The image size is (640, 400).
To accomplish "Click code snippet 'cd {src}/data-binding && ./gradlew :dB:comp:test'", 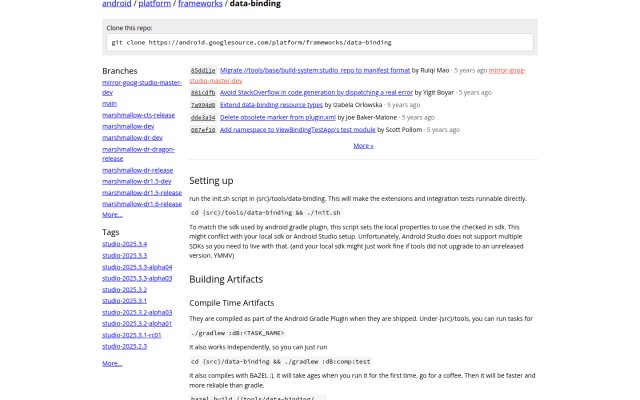I will pos(281,362).
